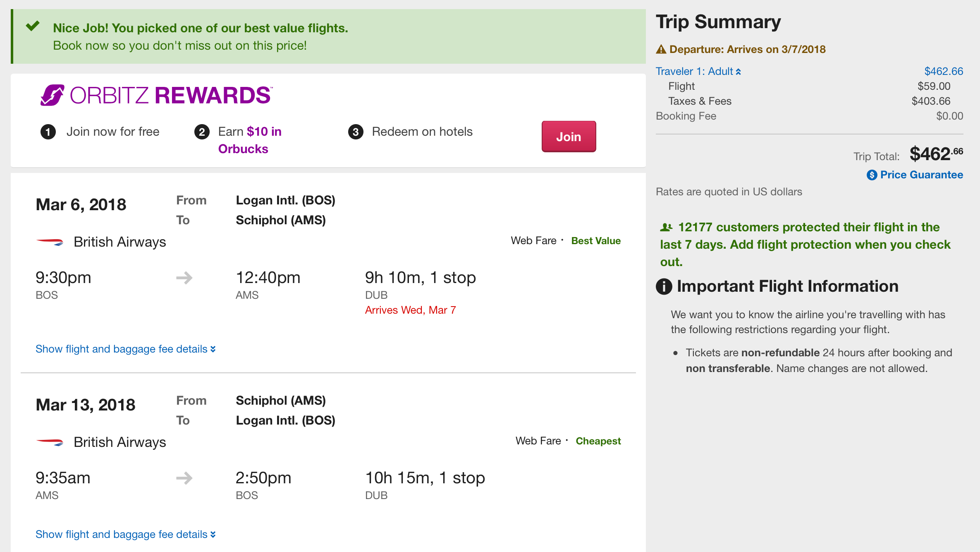Click the Orbitz Rewards logo icon
980x552 pixels.
coord(52,95)
